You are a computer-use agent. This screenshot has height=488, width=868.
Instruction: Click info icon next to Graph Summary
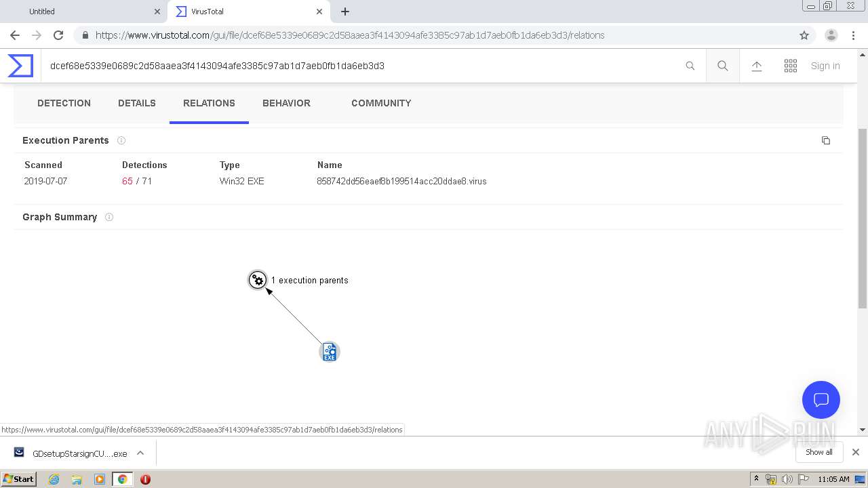pos(109,217)
